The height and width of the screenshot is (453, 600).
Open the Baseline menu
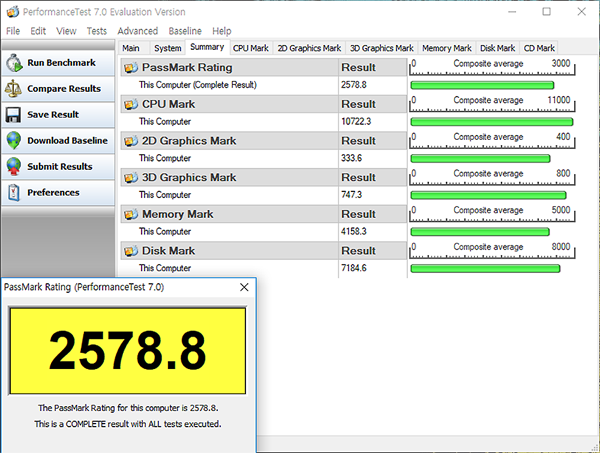[x=185, y=31]
